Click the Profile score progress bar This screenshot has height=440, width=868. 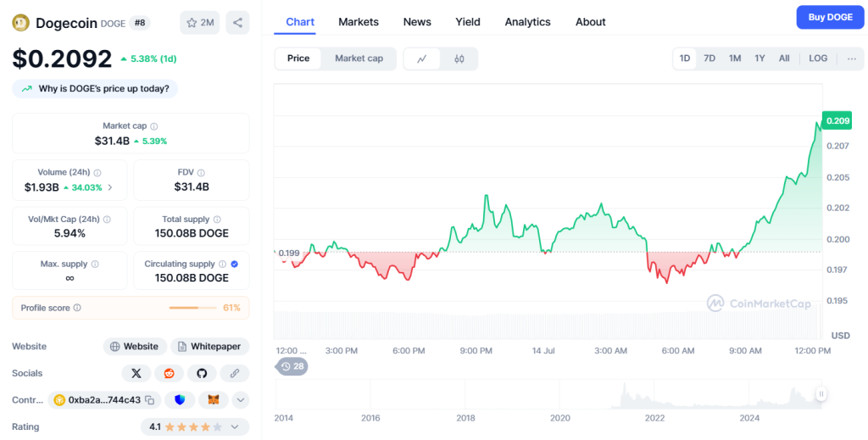tap(192, 308)
